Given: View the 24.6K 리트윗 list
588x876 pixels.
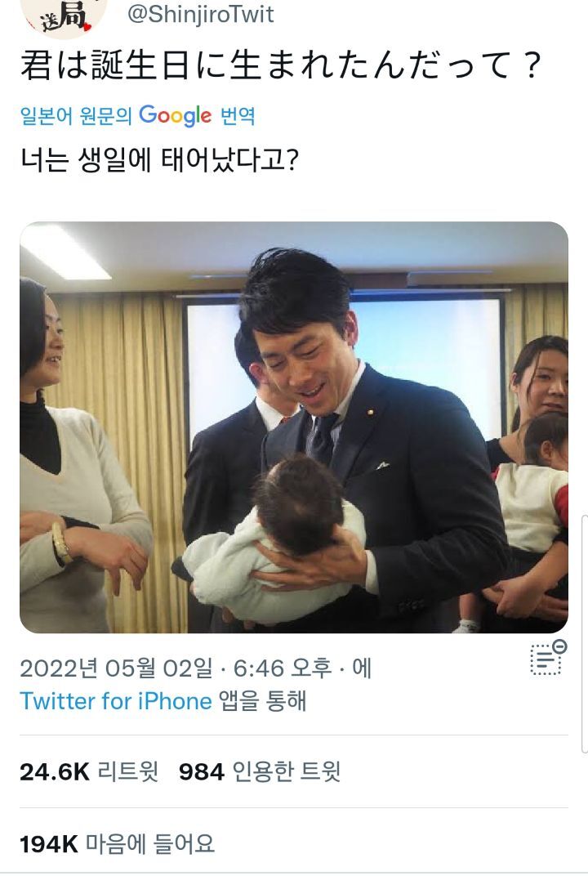Looking at the screenshot, I should 89,771.
